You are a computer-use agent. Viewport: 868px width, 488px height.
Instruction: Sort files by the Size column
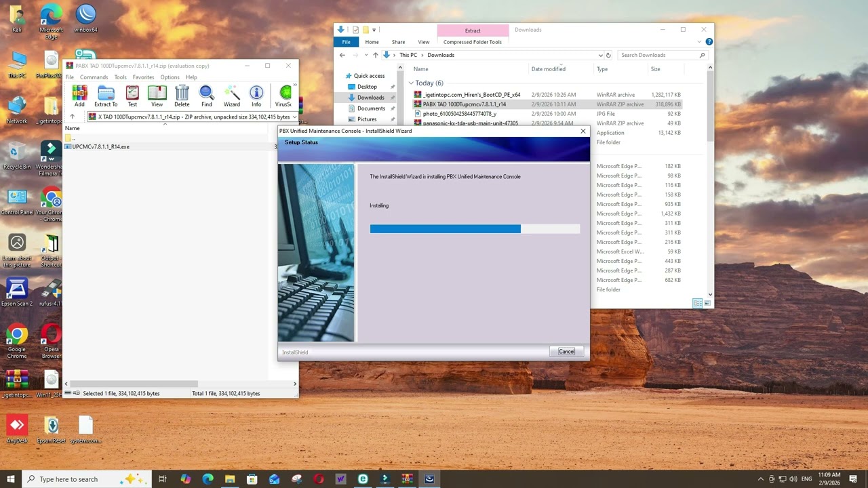point(656,69)
